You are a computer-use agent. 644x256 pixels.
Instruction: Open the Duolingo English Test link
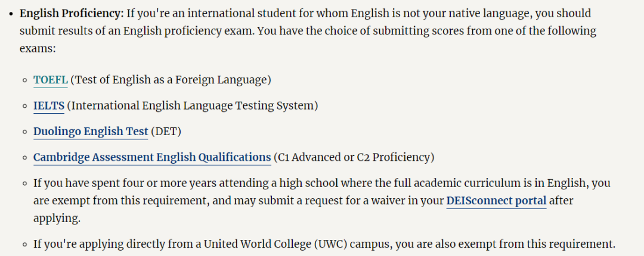coord(91,132)
